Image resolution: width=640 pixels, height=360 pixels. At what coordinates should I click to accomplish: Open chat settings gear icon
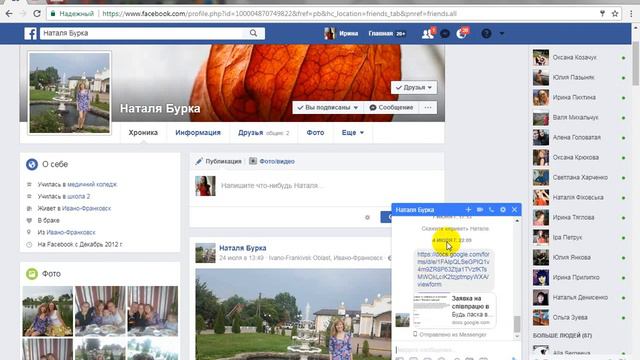point(503,209)
